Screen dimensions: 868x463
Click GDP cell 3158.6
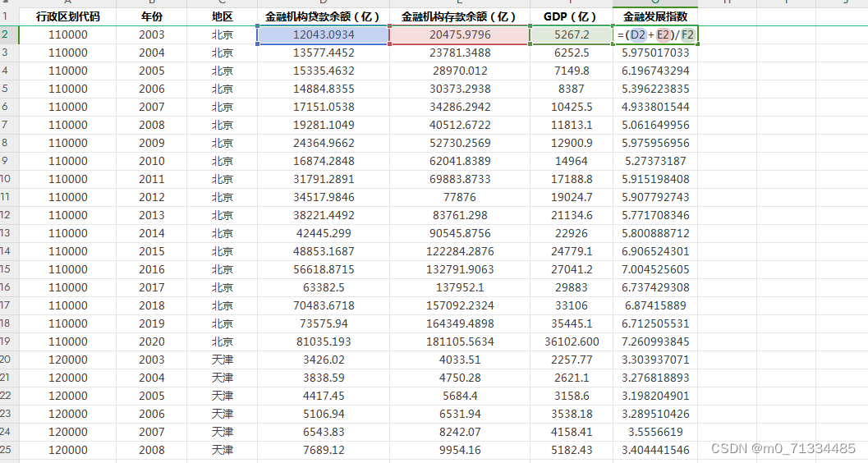coord(572,396)
